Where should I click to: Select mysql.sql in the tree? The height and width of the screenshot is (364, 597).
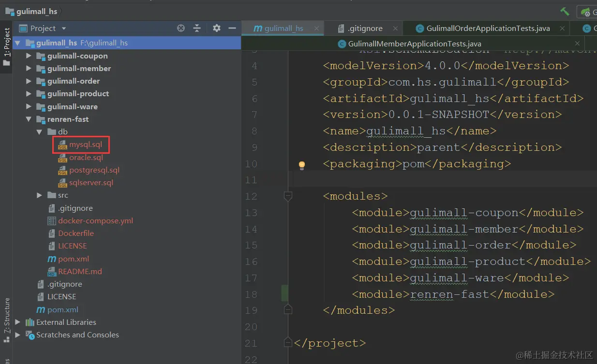pos(86,145)
